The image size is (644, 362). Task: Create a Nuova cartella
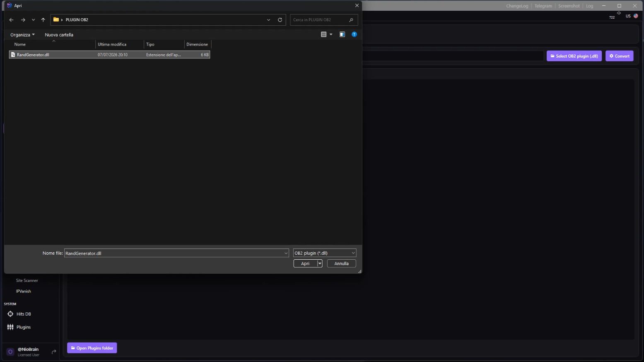[59, 35]
